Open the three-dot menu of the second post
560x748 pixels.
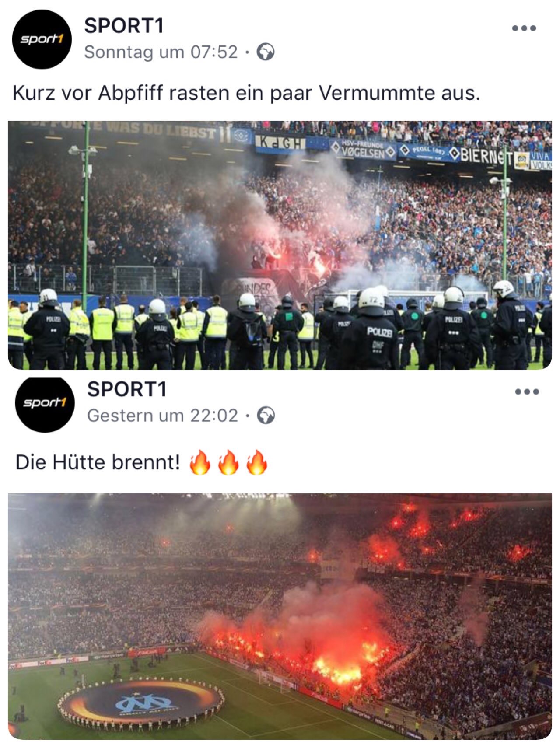click(527, 391)
